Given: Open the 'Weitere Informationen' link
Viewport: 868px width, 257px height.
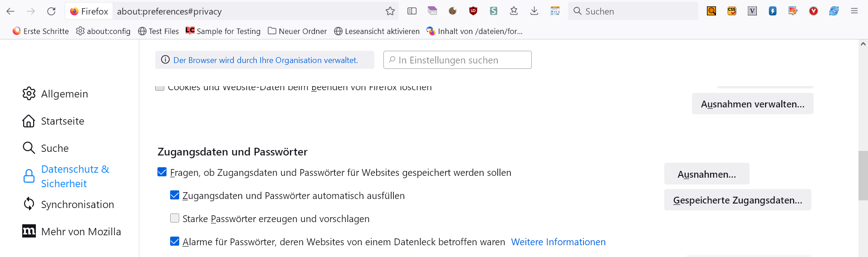Looking at the screenshot, I should tap(558, 242).
